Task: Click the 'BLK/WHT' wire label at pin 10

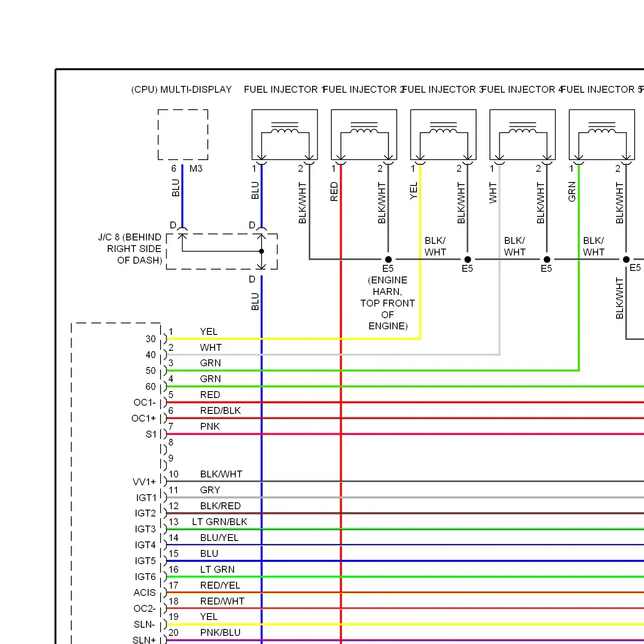Action: point(221,474)
